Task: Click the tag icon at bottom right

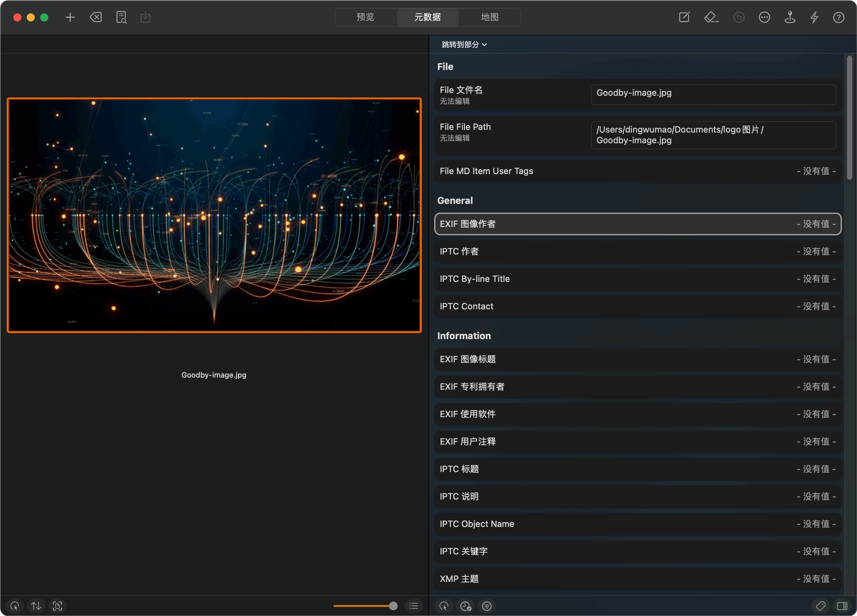Action: pyautogui.click(x=821, y=606)
